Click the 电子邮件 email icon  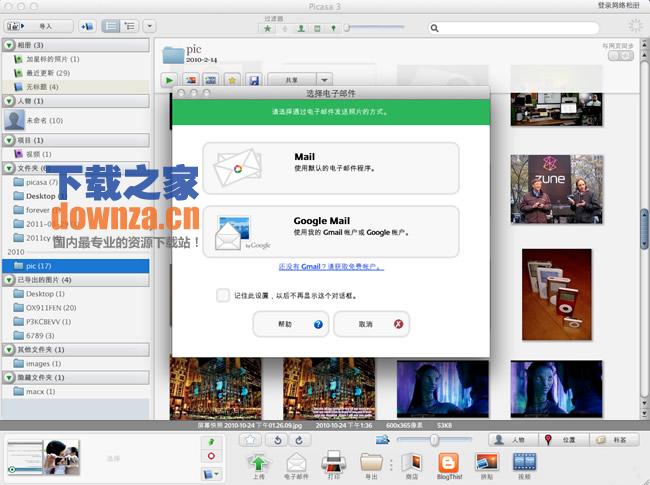pyautogui.click(x=296, y=465)
